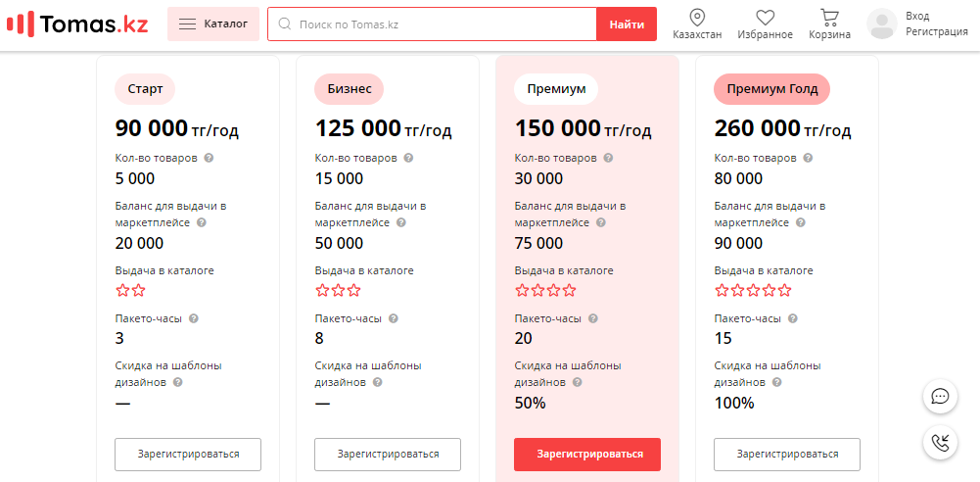980x482 pixels.
Task: Click the Tomas.kz logo
Action: [77, 24]
